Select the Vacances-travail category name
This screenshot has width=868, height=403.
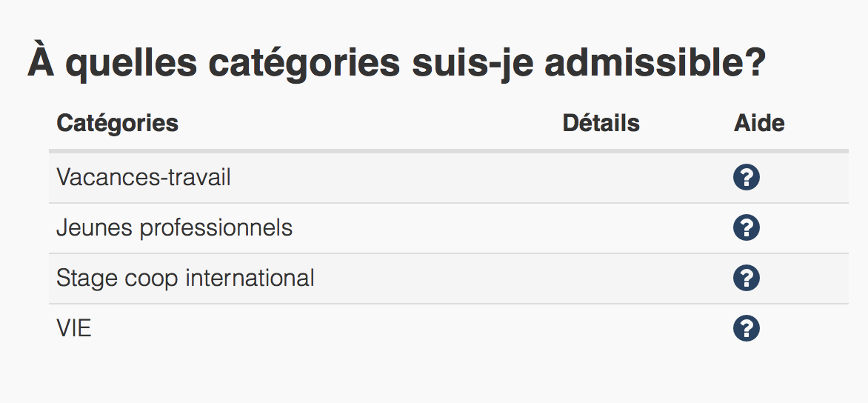point(144,178)
